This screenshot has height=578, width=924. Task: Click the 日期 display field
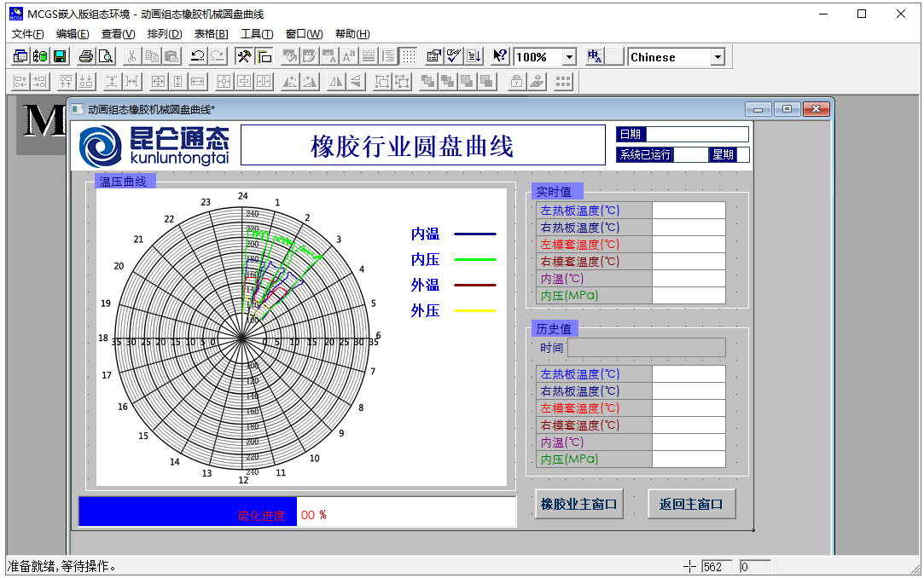[697, 134]
